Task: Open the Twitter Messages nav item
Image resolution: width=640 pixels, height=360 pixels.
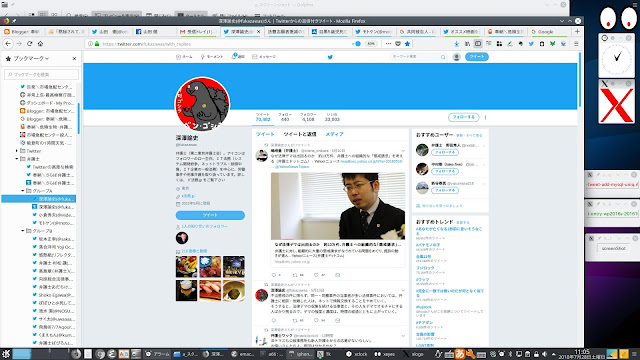Action: pos(264,57)
